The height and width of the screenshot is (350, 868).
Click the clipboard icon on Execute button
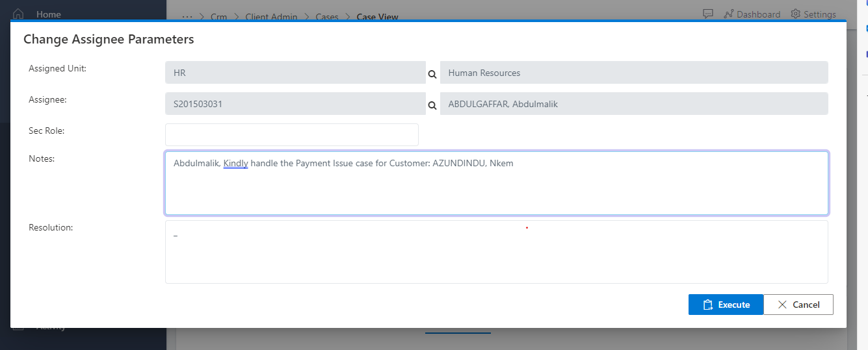(x=708, y=305)
